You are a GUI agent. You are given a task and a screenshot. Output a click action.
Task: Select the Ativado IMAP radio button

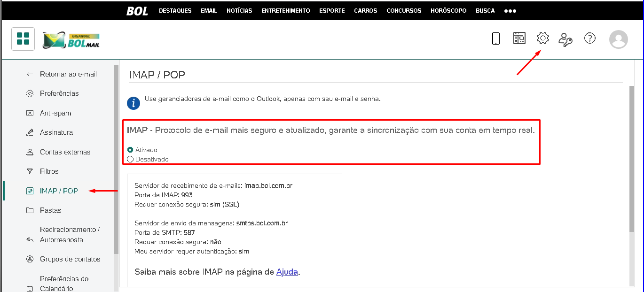130,150
